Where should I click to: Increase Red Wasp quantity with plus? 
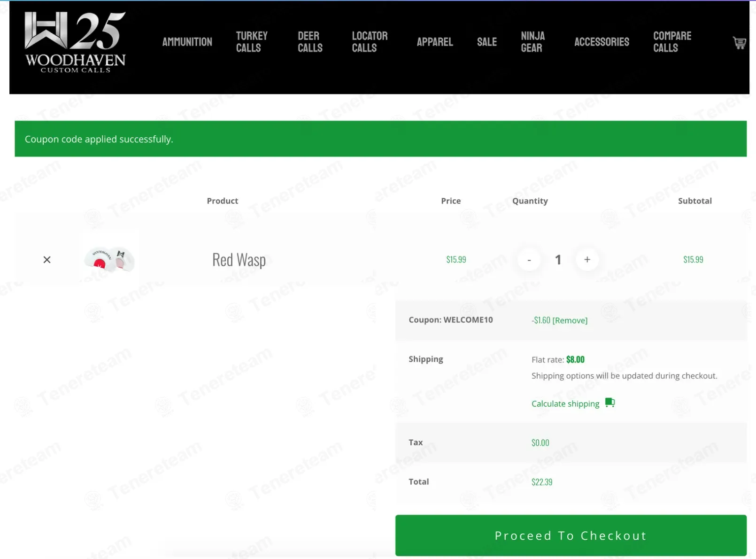click(x=587, y=260)
